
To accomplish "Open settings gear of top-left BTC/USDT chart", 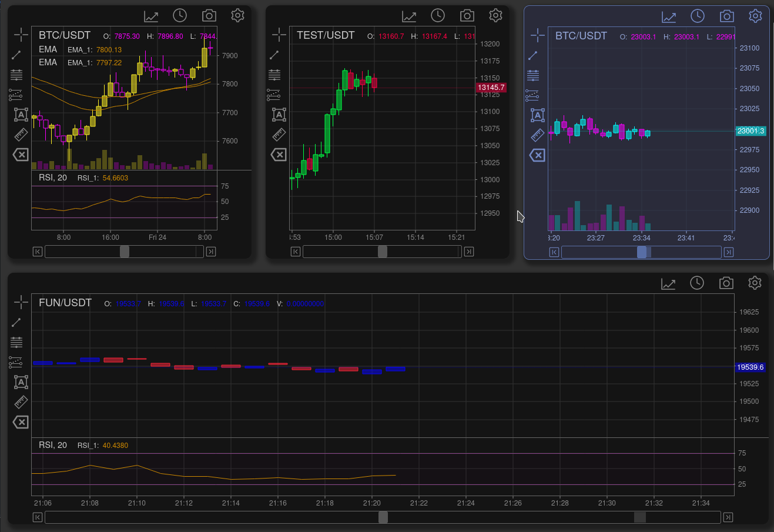I will coord(237,15).
